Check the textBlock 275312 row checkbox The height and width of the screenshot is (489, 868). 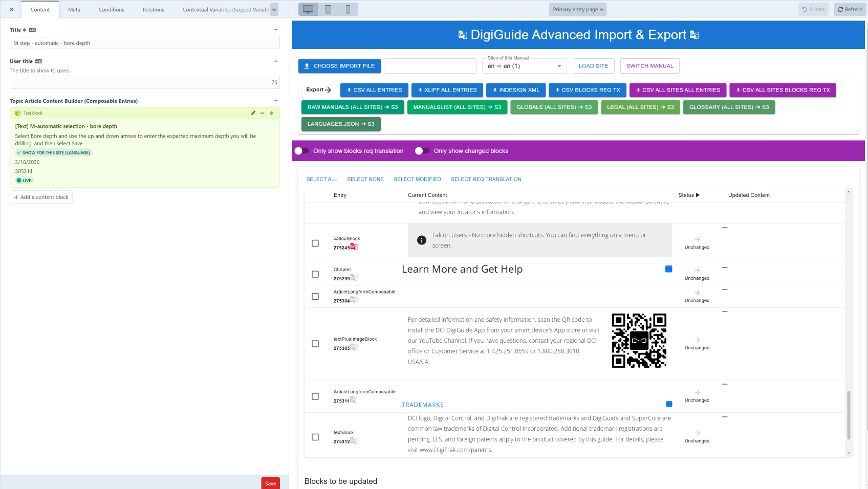[315, 437]
